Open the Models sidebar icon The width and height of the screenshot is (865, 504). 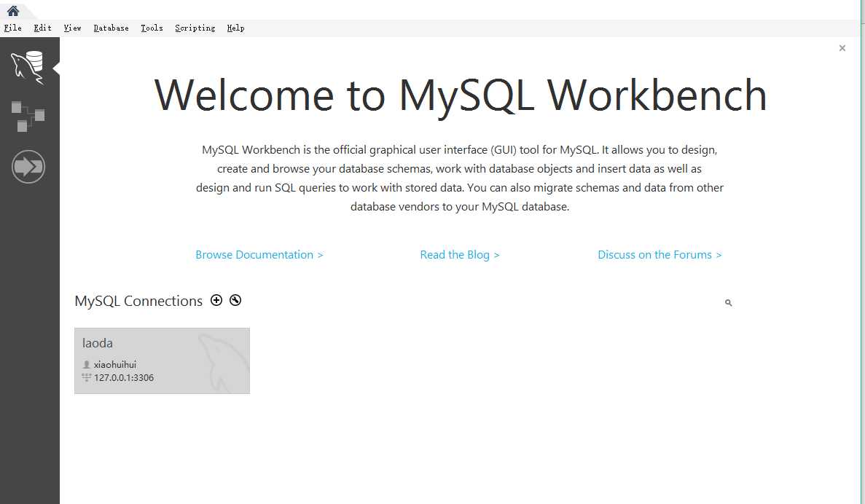pos(28,117)
